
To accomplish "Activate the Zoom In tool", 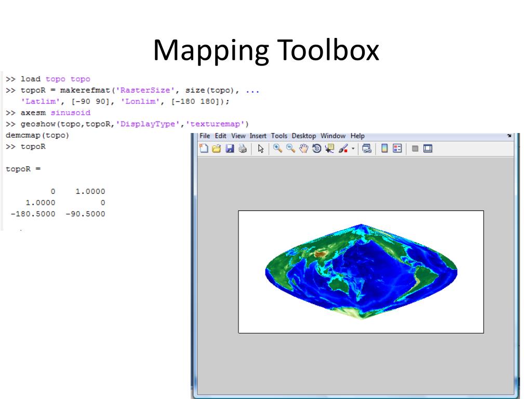I will pyautogui.click(x=277, y=148).
